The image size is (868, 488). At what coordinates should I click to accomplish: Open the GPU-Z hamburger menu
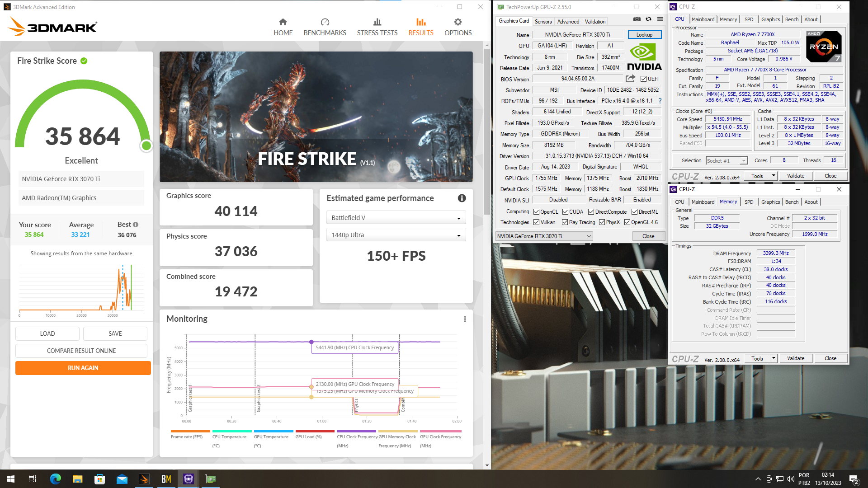[x=660, y=19]
